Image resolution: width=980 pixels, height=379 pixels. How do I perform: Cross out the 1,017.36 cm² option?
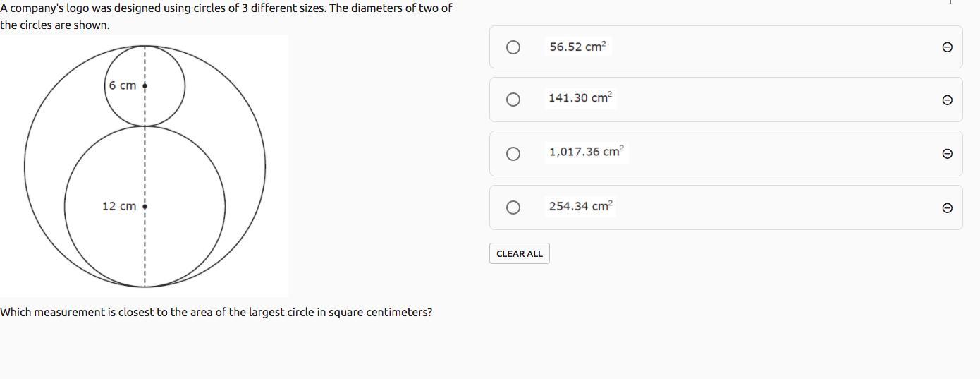(947, 154)
